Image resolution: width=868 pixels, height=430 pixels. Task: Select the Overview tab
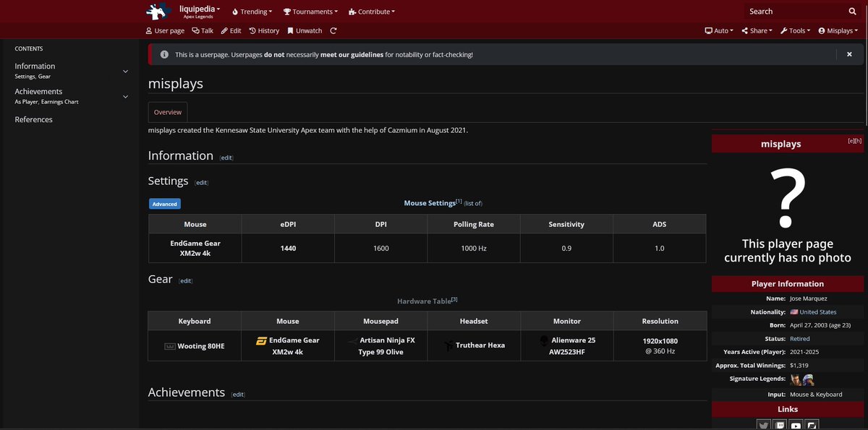pos(168,112)
